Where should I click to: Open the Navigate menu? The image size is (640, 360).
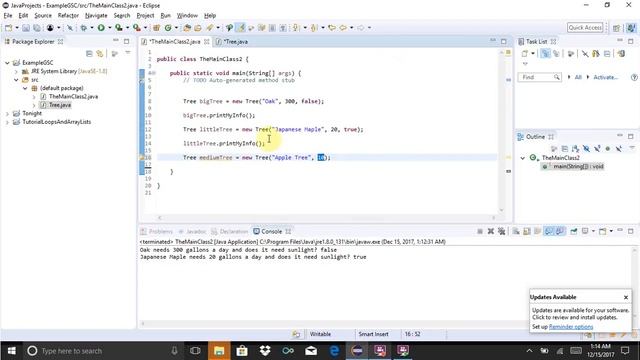96,16
